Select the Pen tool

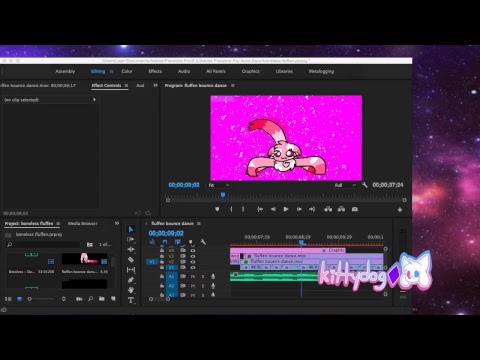[x=131, y=280]
